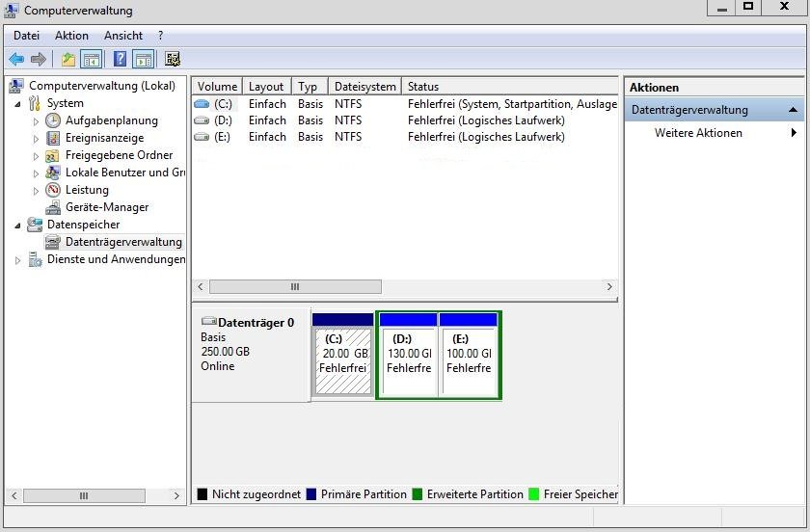Click the NTFS cell in the (E:) row
Screen dimensions: 810x532
[348, 137]
